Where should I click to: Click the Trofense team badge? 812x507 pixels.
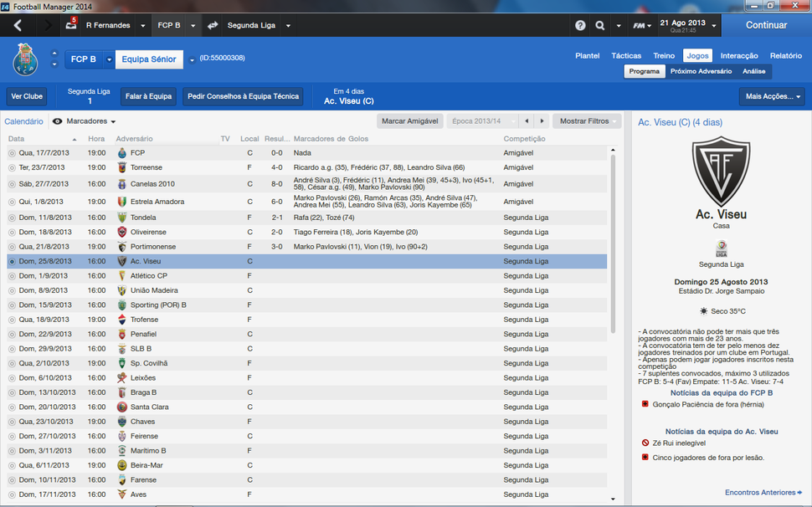121,320
